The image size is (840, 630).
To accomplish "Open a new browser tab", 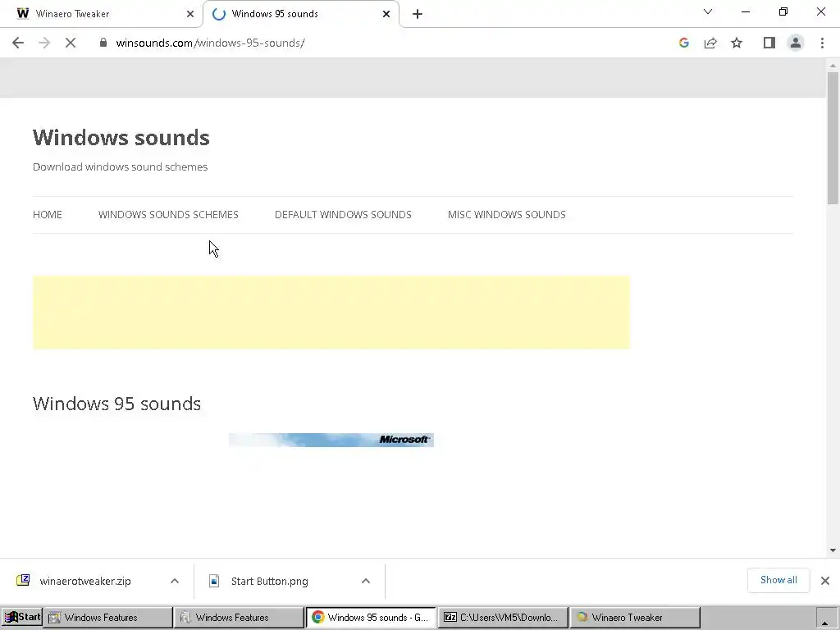I will point(418,14).
